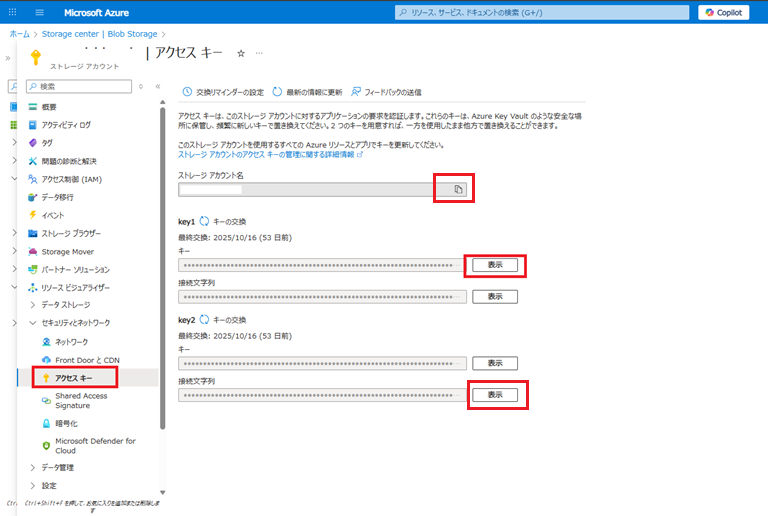Click 最新の情報に更新 refresh button
Viewport: 768px width, 516px height.
click(x=307, y=92)
